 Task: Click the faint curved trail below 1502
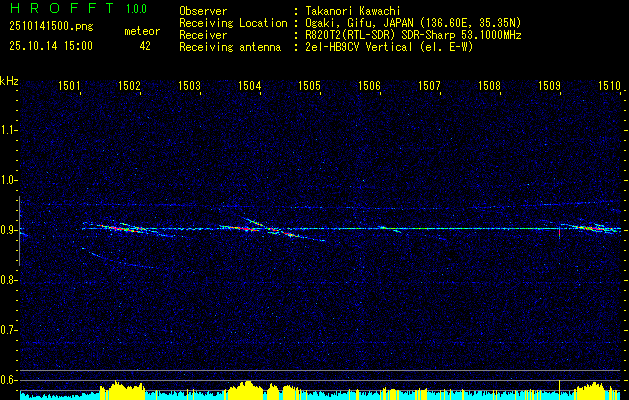(x=118, y=258)
